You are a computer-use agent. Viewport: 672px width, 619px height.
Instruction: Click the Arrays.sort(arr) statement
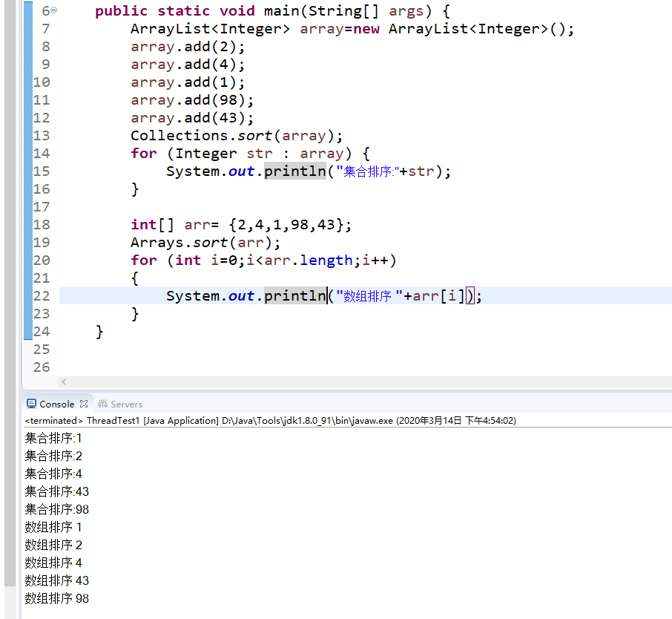click(205, 243)
